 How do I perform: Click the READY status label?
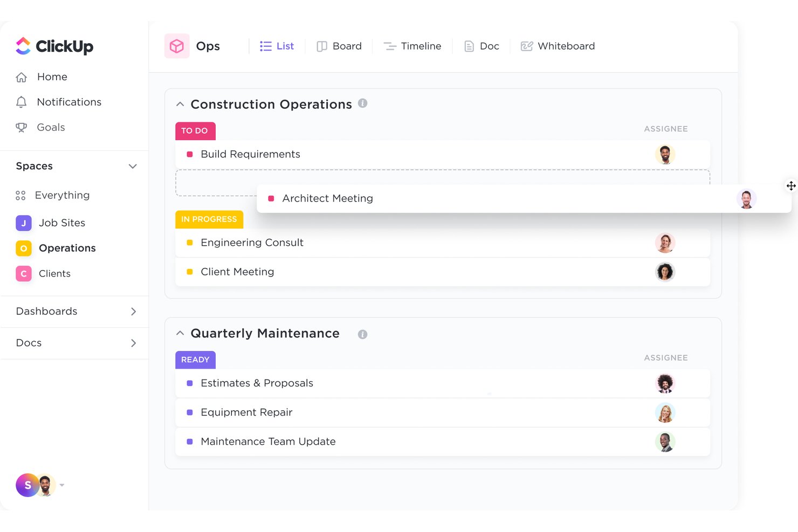coord(195,360)
